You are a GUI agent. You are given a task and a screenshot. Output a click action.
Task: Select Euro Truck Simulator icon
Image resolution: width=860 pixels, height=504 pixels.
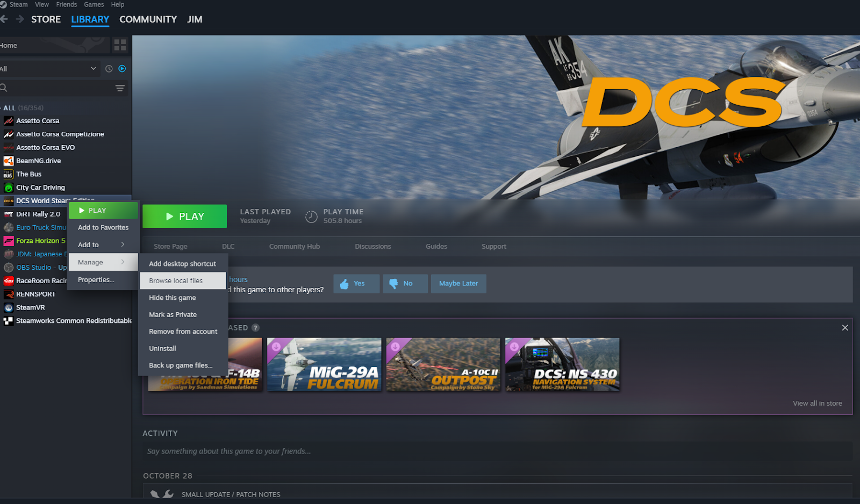tap(9, 227)
